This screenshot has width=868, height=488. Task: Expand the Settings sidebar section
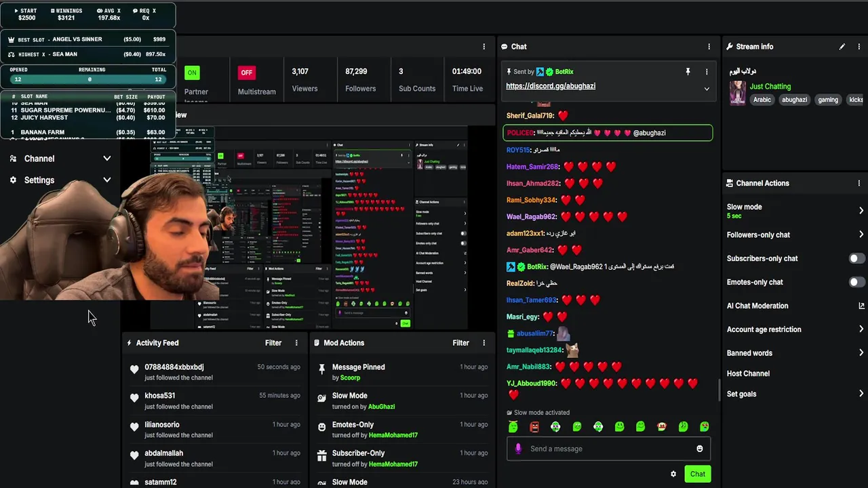coord(106,180)
